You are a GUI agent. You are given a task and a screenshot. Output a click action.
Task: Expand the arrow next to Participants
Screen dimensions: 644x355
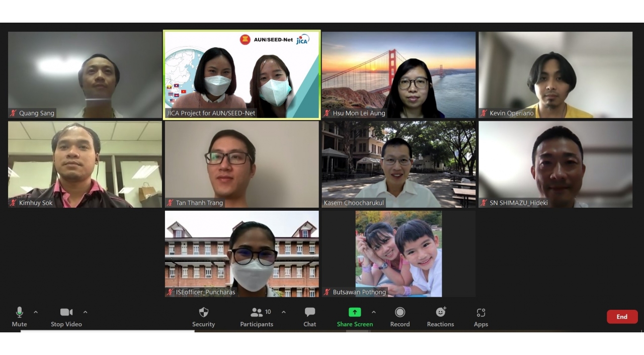284,312
